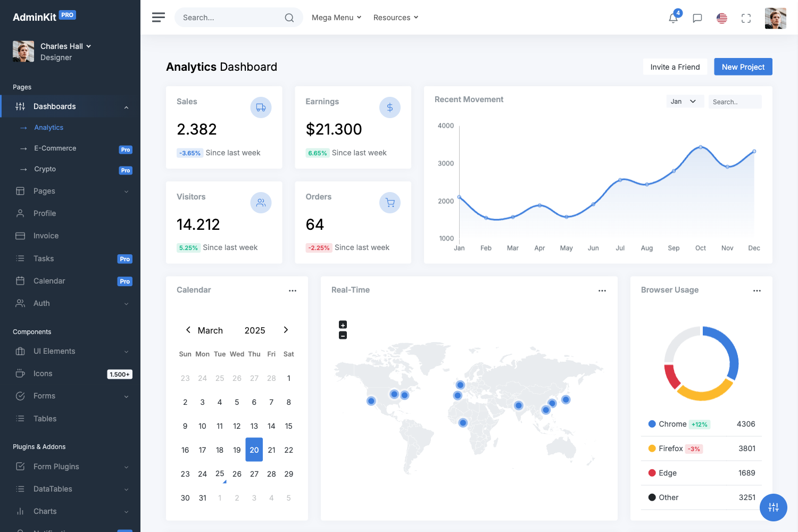
Task: Zoom in on the Real-Time map
Action: pos(343,325)
